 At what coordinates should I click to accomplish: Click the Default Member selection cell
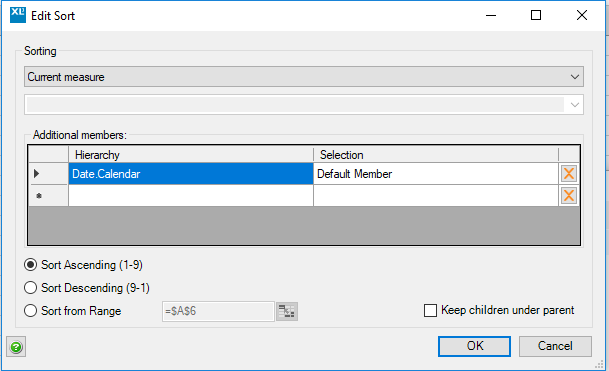(x=436, y=174)
